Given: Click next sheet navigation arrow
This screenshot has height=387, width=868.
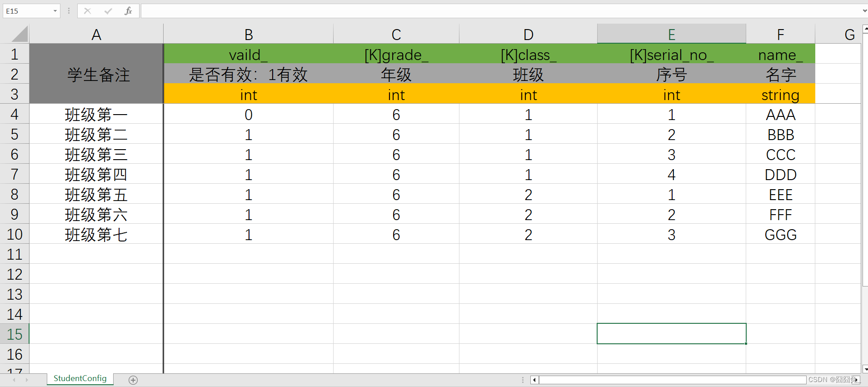Looking at the screenshot, I should point(27,380).
